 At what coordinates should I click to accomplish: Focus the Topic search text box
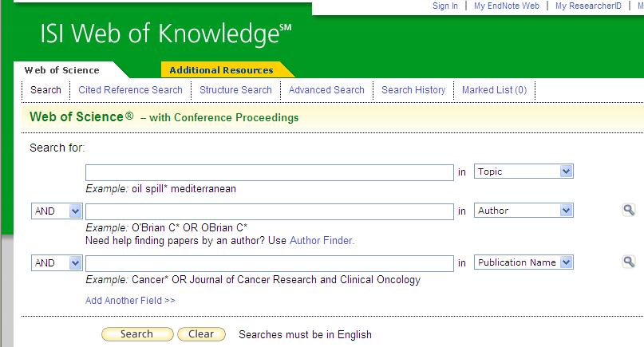tap(270, 172)
